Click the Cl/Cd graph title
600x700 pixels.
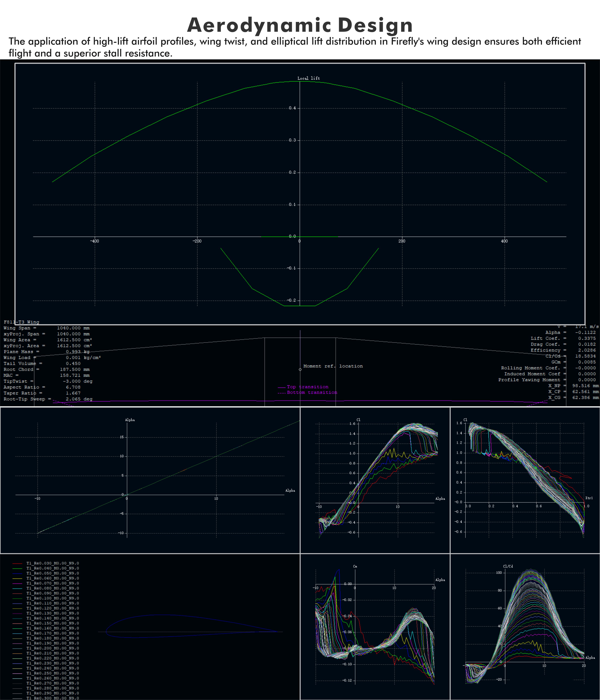[x=508, y=566]
